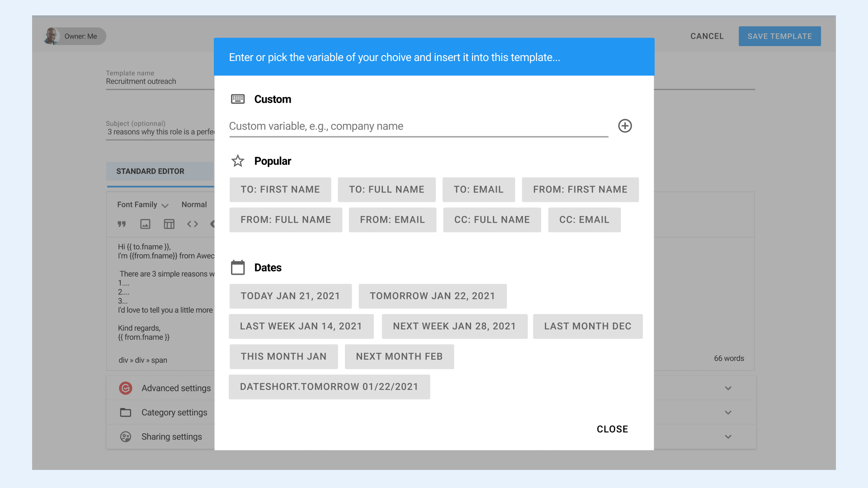Click the star icon next to Popular
Image resolution: width=868 pixels, height=488 pixels.
click(x=237, y=161)
